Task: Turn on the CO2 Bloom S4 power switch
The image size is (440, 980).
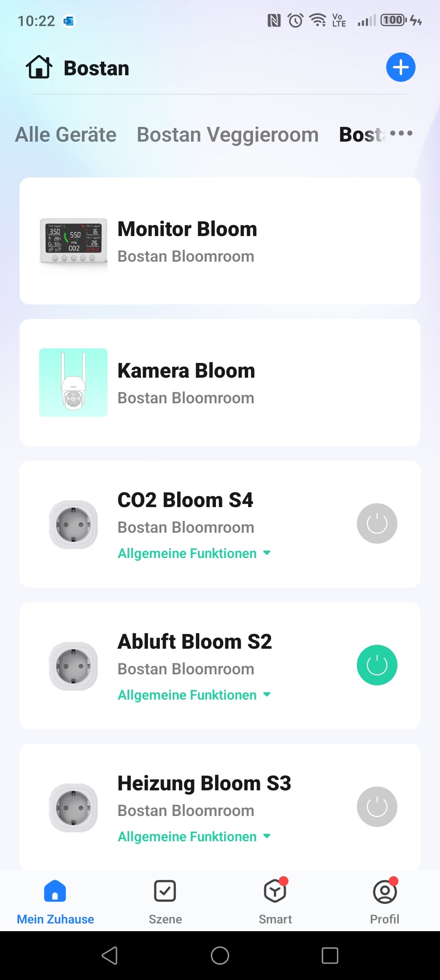Action: (x=377, y=523)
